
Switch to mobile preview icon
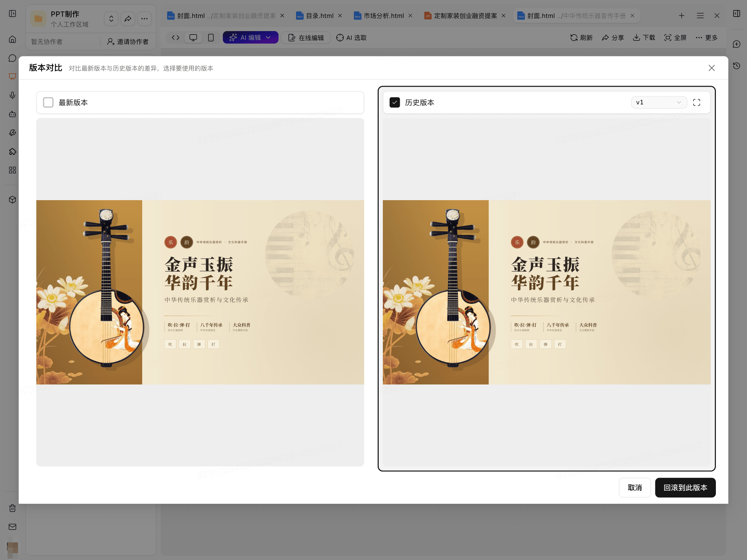tap(211, 38)
